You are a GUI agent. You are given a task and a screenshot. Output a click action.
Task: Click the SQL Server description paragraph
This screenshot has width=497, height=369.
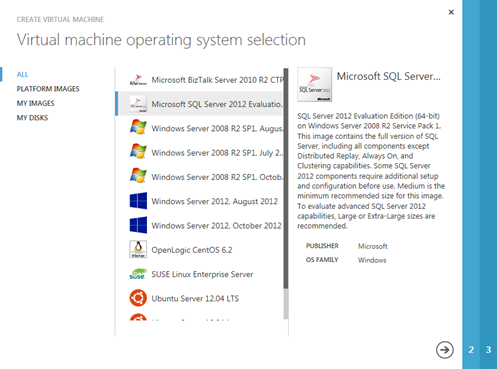coord(371,171)
